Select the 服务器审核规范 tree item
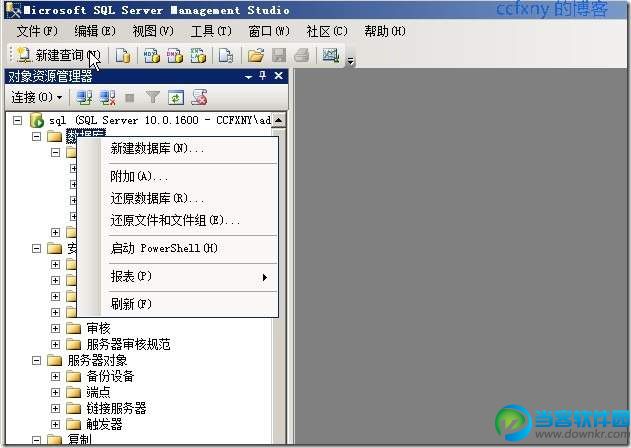Screen dimensions: 631x448 (x=128, y=345)
